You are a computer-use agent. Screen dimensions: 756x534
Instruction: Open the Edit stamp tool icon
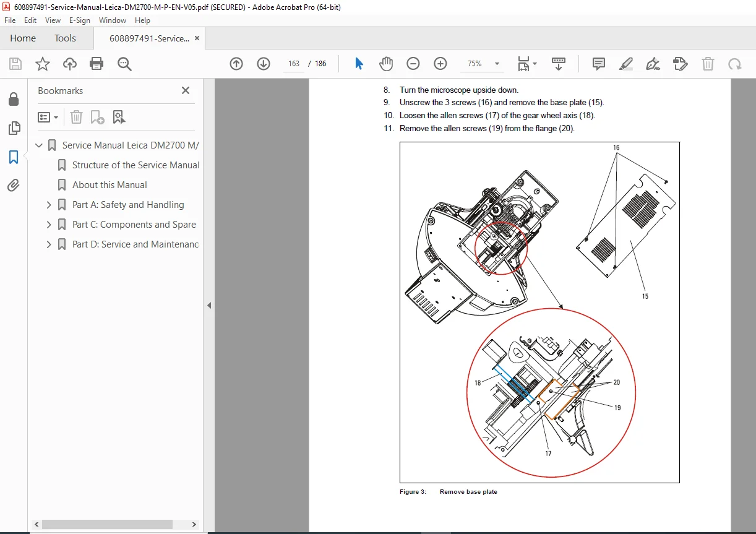pyautogui.click(x=681, y=64)
